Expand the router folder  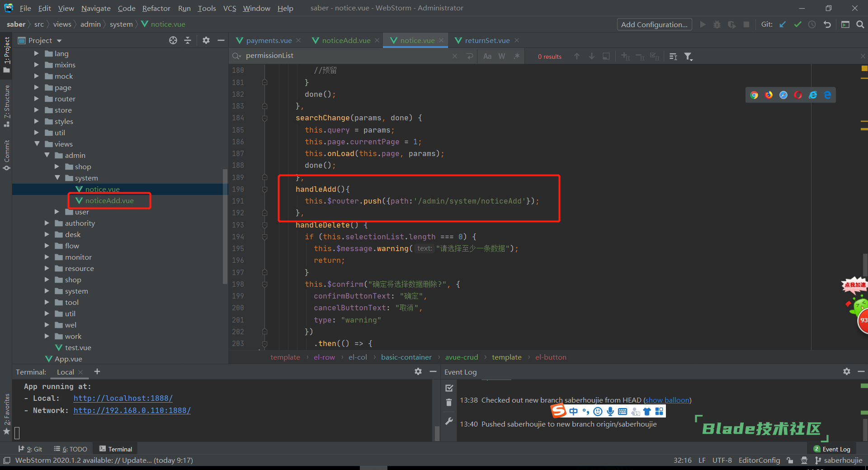coord(37,99)
